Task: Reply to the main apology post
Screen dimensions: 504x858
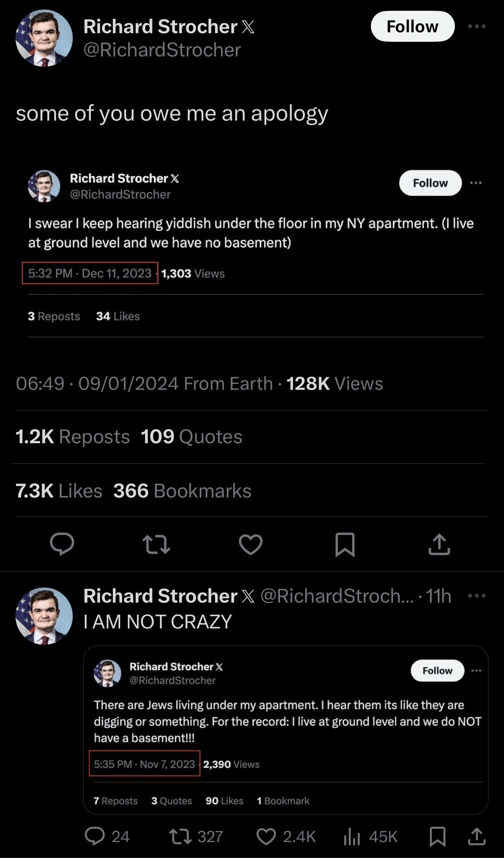Action: pos(62,544)
